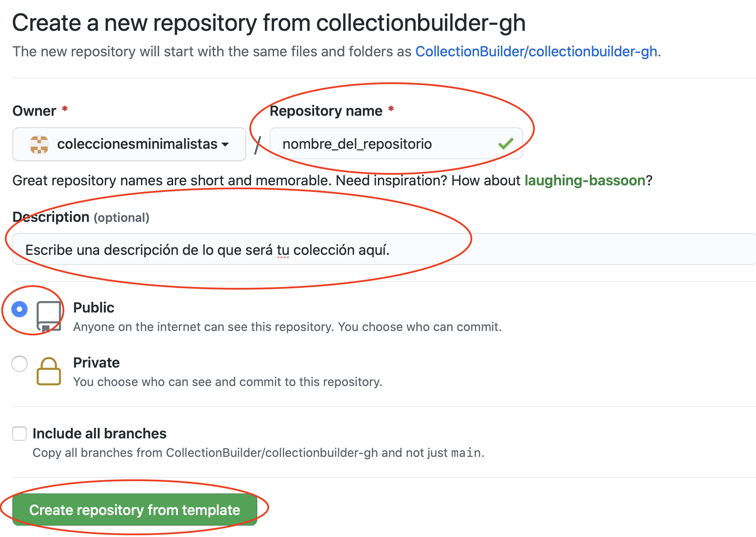Viewport: 756px width, 537px height.
Task: Click the Public repository book icon
Action: click(49, 315)
